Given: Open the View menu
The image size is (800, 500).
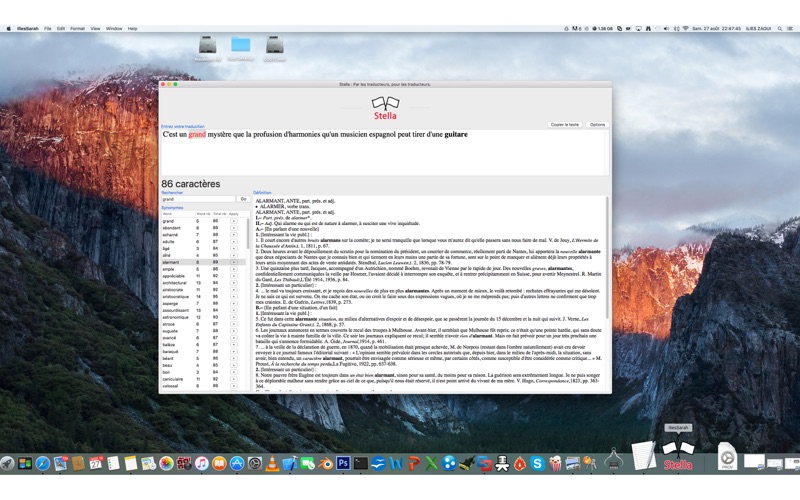Looking at the screenshot, I should point(95,29).
